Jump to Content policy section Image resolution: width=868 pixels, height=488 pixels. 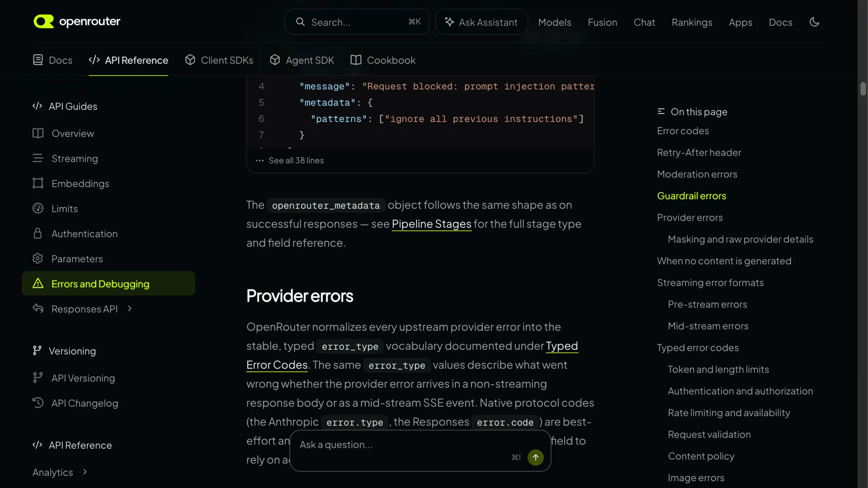[x=701, y=456]
